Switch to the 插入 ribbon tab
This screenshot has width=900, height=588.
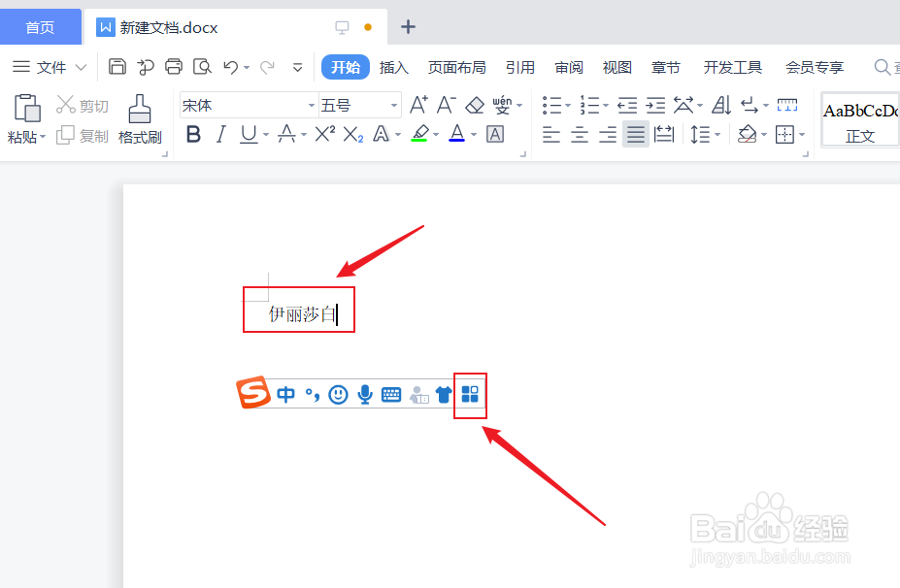(394, 67)
